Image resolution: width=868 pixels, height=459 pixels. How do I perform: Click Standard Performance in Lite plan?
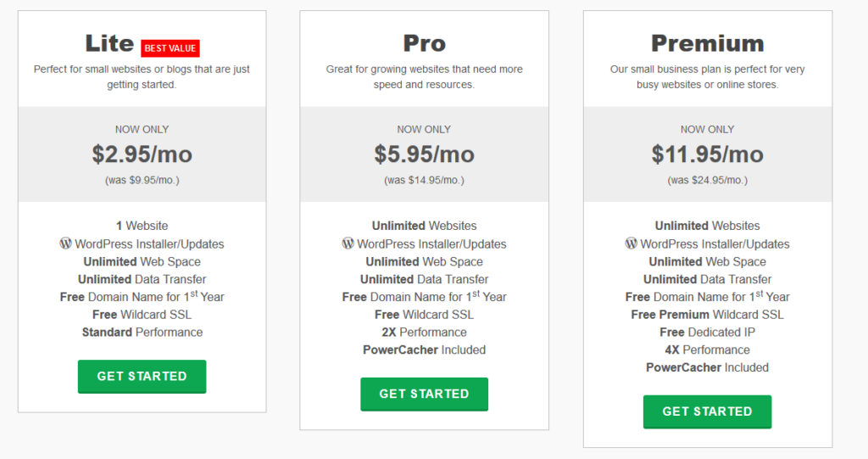[x=142, y=332]
